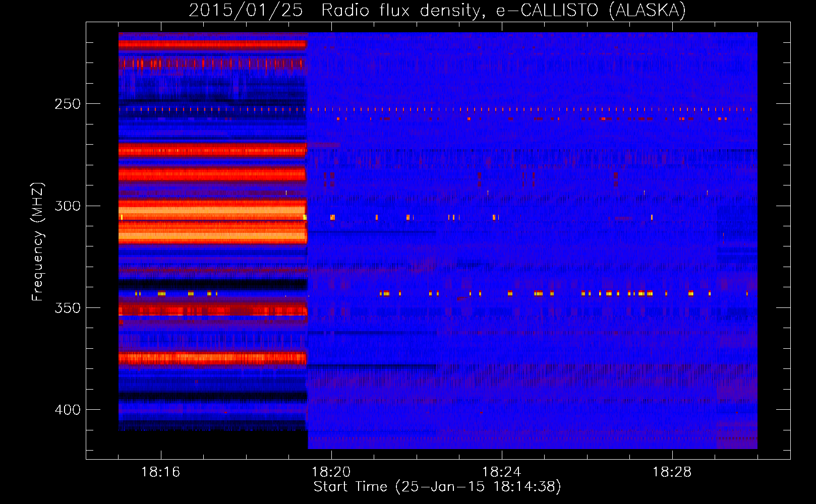The image size is (816, 504).
Task: Click the "Radio flux density, e-CALLISTO (ALASKA)" title text
Action: click(x=504, y=10)
